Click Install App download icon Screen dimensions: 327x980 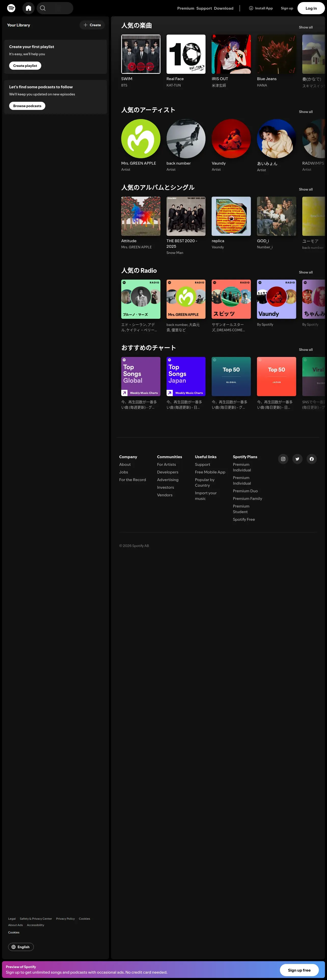pyautogui.click(x=251, y=8)
